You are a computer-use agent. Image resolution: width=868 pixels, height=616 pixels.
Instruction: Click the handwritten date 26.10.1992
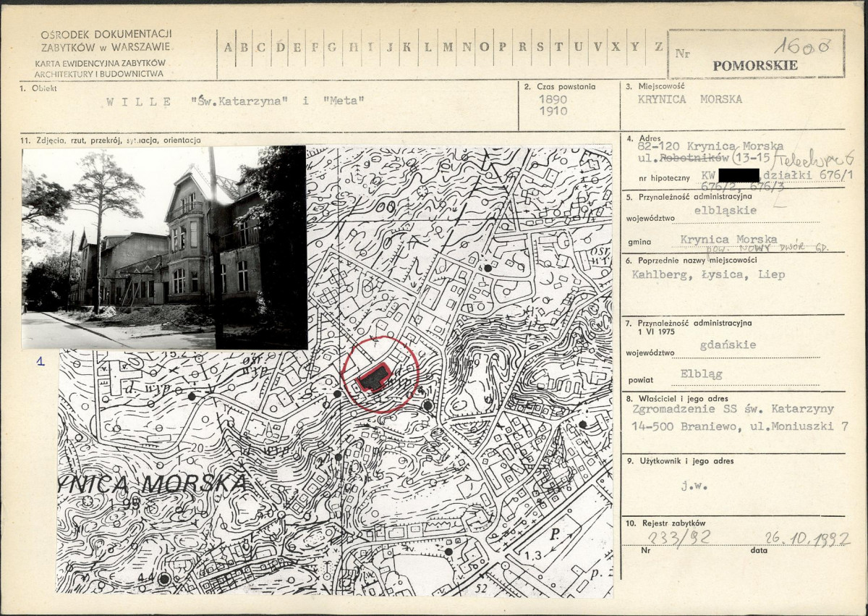coord(808,539)
